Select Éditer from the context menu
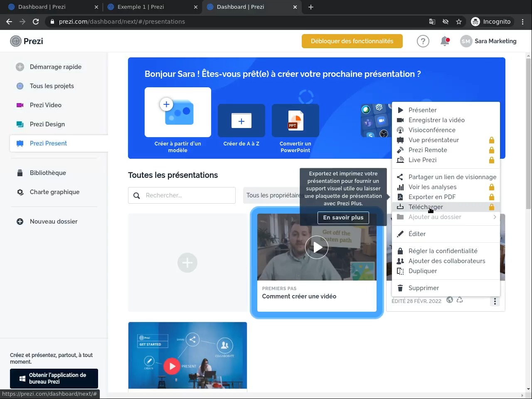 tap(446, 234)
